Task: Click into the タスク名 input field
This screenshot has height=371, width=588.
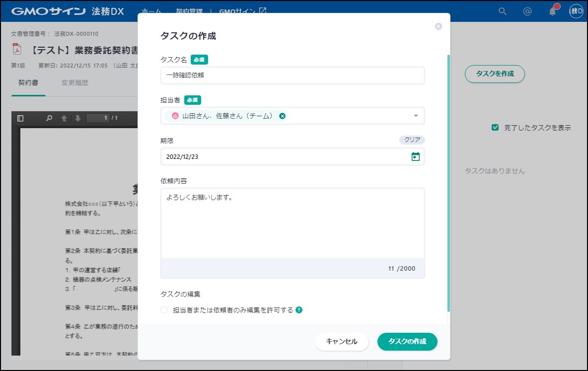Action: point(293,75)
